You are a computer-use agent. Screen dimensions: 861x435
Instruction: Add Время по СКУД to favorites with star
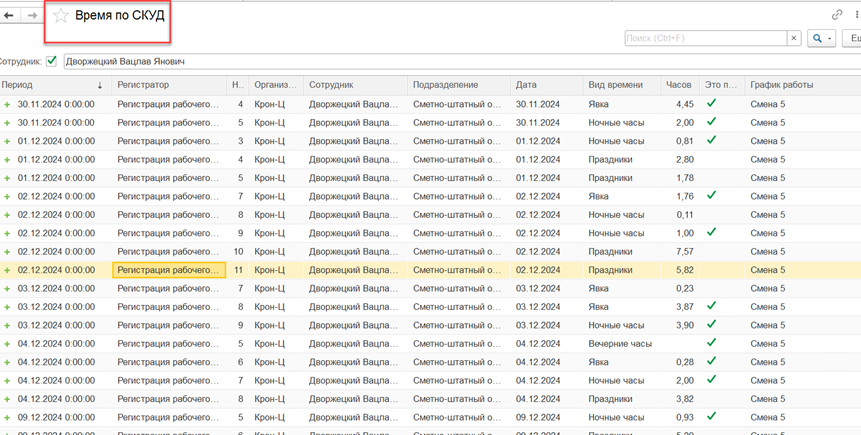(x=61, y=16)
